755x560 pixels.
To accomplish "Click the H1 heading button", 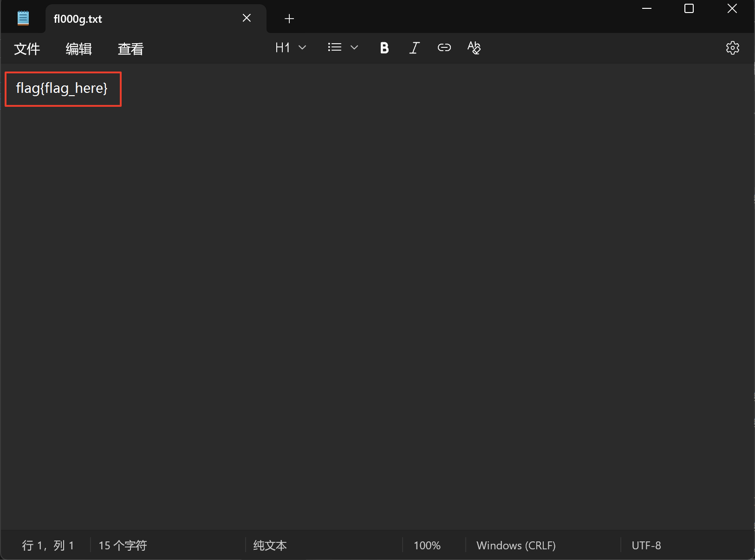I will (282, 48).
